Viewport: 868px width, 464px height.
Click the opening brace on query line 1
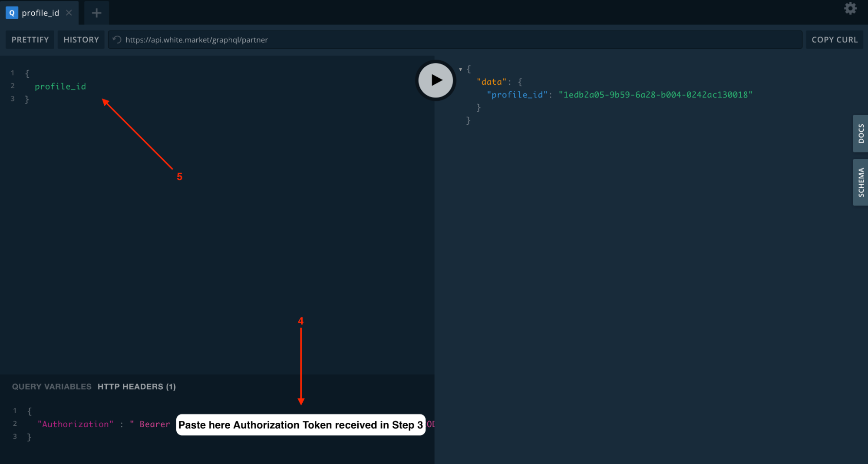click(27, 73)
